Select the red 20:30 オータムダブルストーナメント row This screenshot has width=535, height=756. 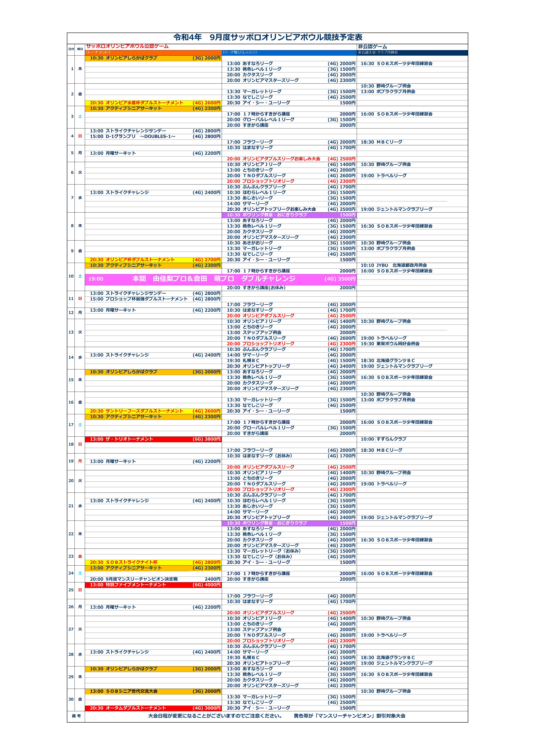(x=153, y=708)
